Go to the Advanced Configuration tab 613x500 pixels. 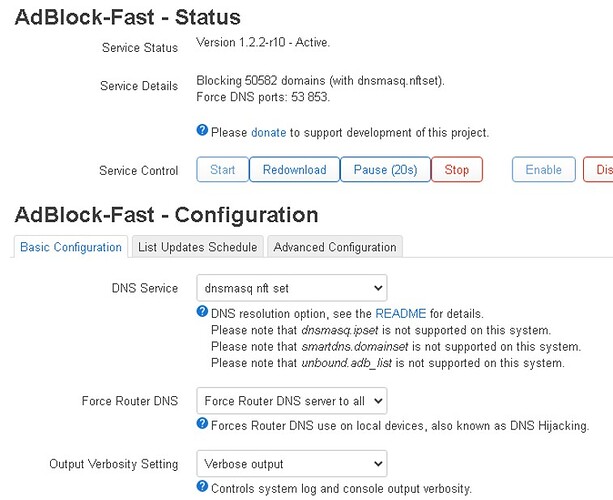[x=334, y=247]
